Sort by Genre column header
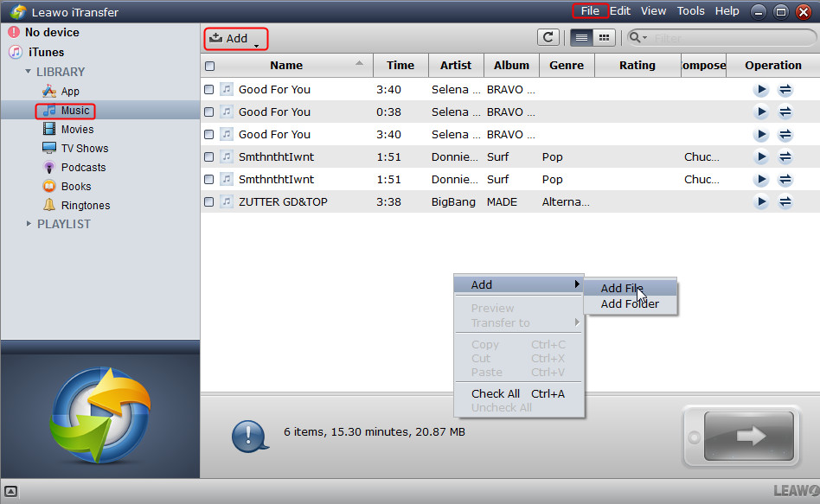 click(x=567, y=66)
